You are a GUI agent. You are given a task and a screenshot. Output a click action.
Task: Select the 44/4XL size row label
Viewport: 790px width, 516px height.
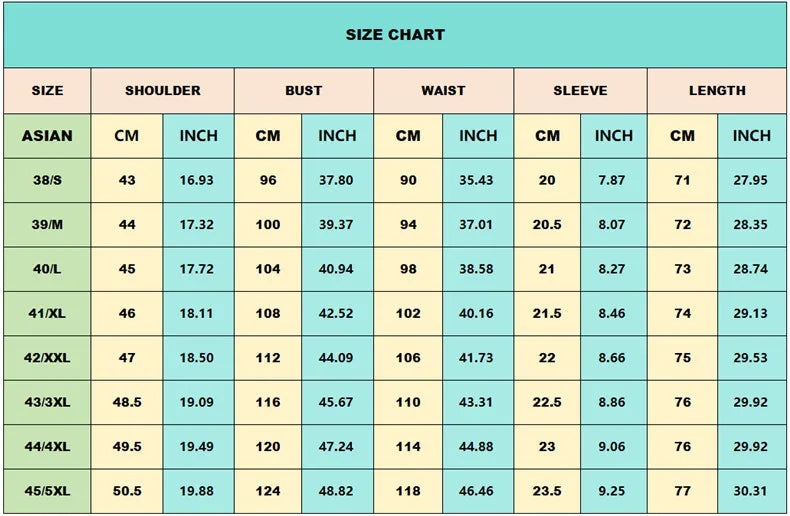pos(47,447)
